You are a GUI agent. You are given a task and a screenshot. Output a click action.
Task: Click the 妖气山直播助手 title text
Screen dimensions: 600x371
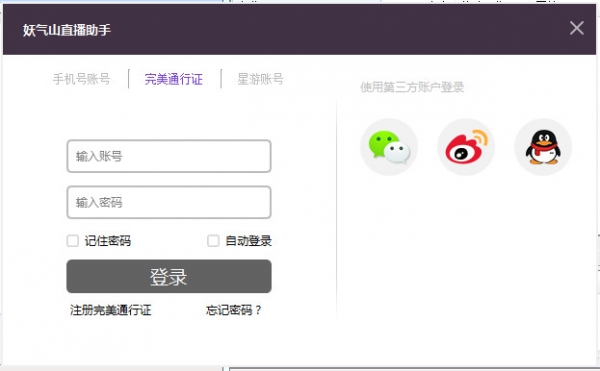pyautogui.click(x=67, y=30)
